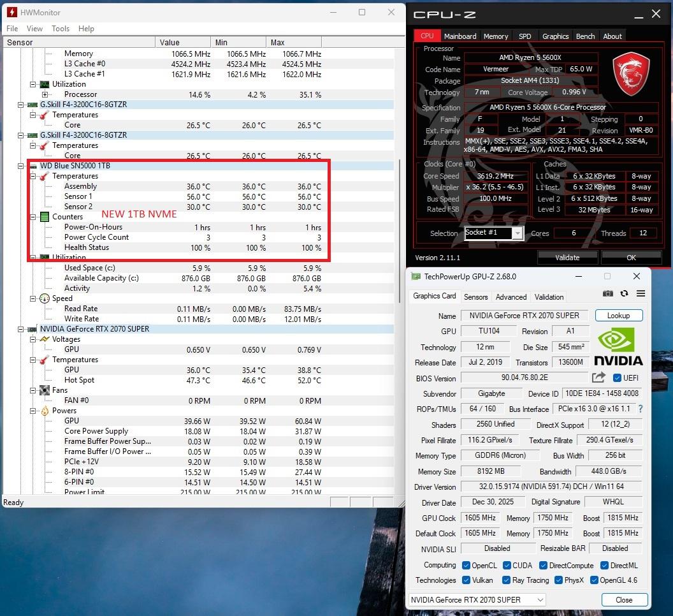The width and height of the screenshot is (673, 616).
Task: Click the first G.Skill RAM module icon
Action: (33, 105)
